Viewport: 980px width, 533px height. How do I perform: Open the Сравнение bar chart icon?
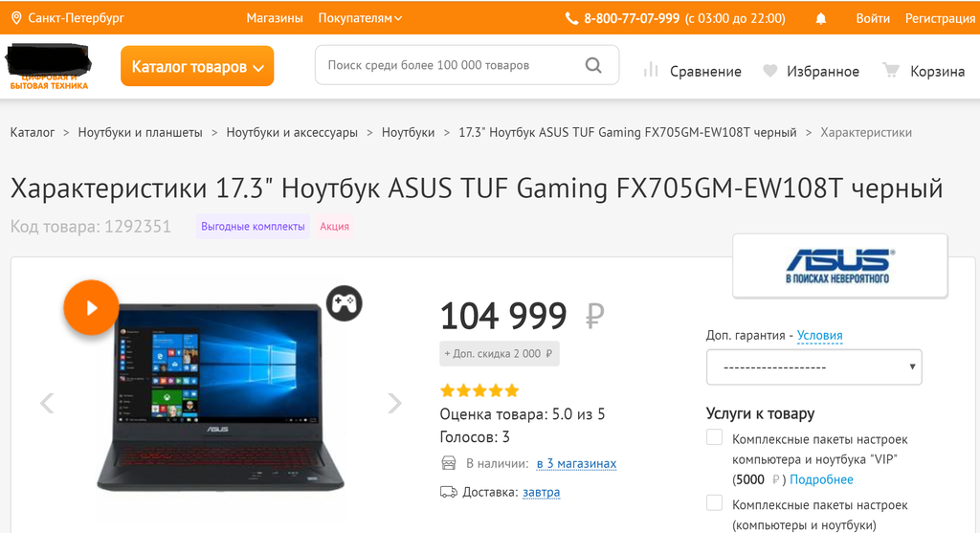(651, 69)
